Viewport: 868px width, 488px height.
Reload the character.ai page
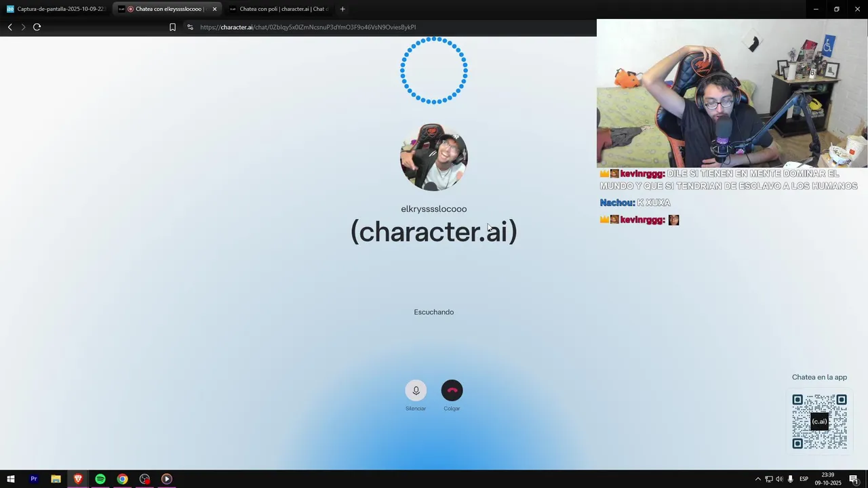pyautogui.click(x=37, y=27)
